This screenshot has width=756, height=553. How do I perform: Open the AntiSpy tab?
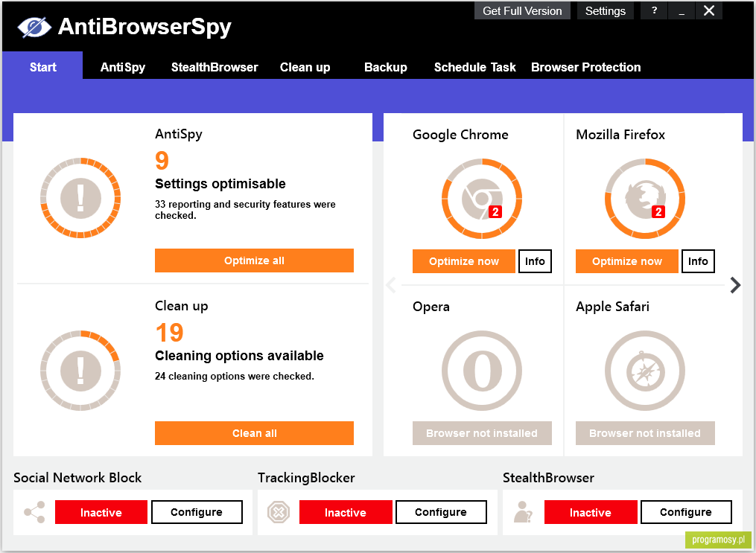[x=122, y=67]
